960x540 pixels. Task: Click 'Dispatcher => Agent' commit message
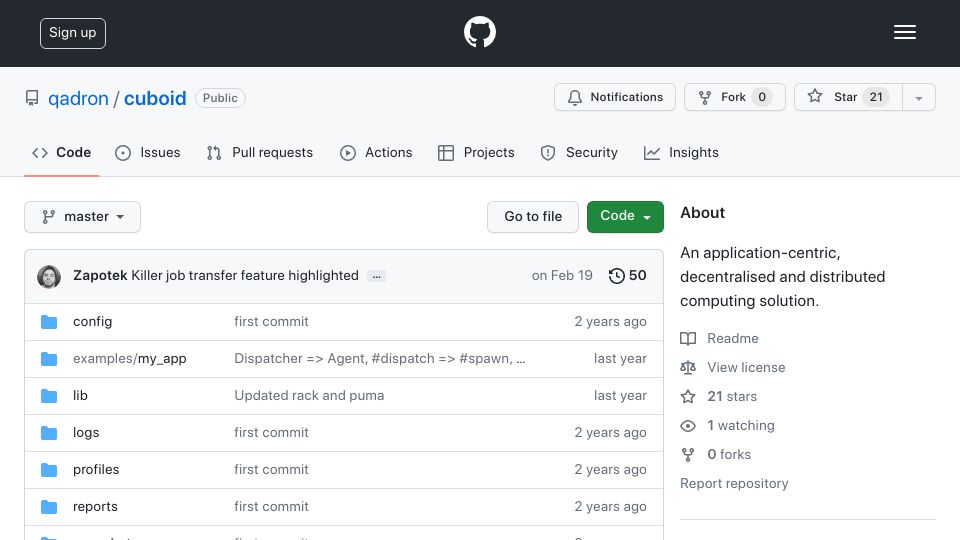(x=380, y=359)
